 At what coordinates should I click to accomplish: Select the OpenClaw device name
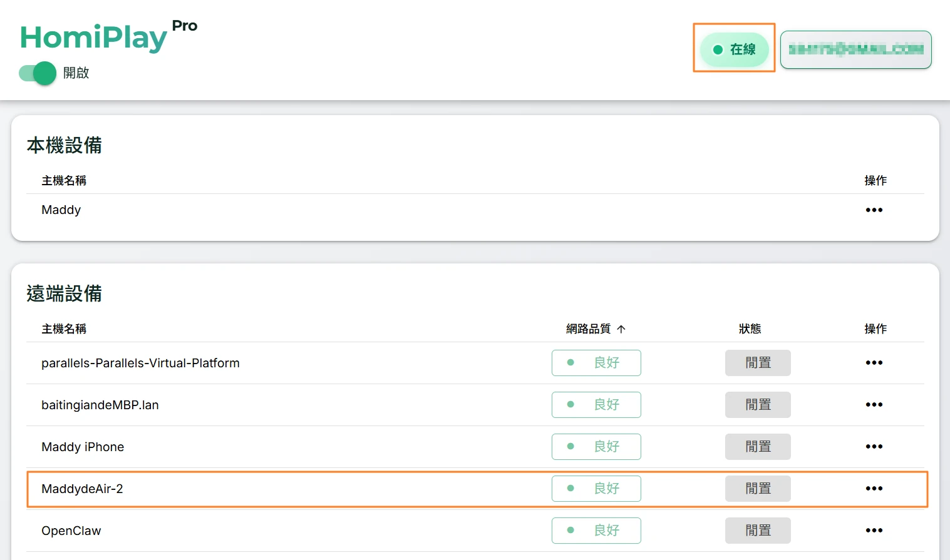[x=71, y=531]
